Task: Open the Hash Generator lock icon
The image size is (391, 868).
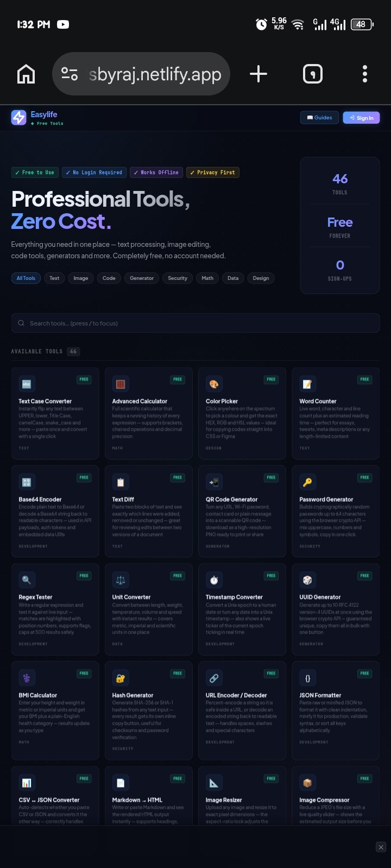Action: point(120,678)
